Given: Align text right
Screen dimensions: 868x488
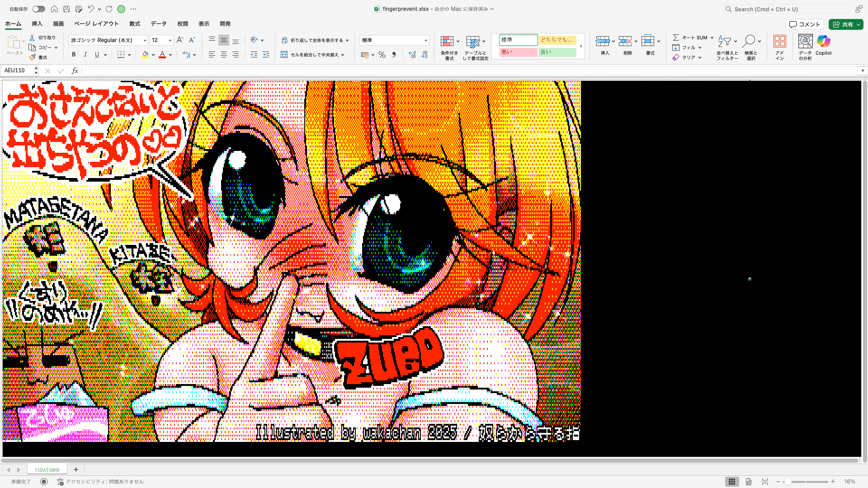Looking at the screenshot, I should pyautogui.click(x=236, y=55).
